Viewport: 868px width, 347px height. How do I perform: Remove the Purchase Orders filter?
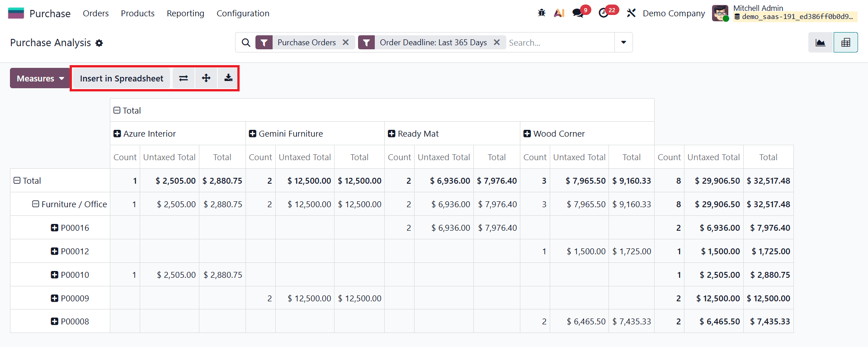(x=346, y=42)
